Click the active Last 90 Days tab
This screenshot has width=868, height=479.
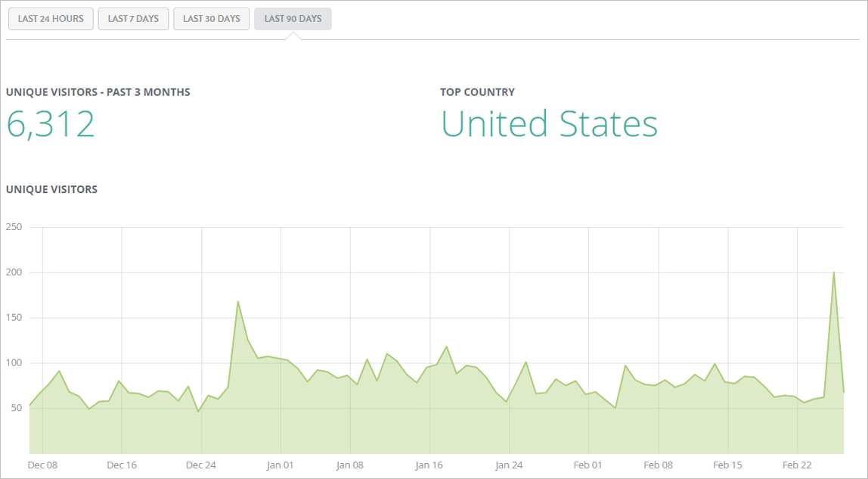[293, 19]
